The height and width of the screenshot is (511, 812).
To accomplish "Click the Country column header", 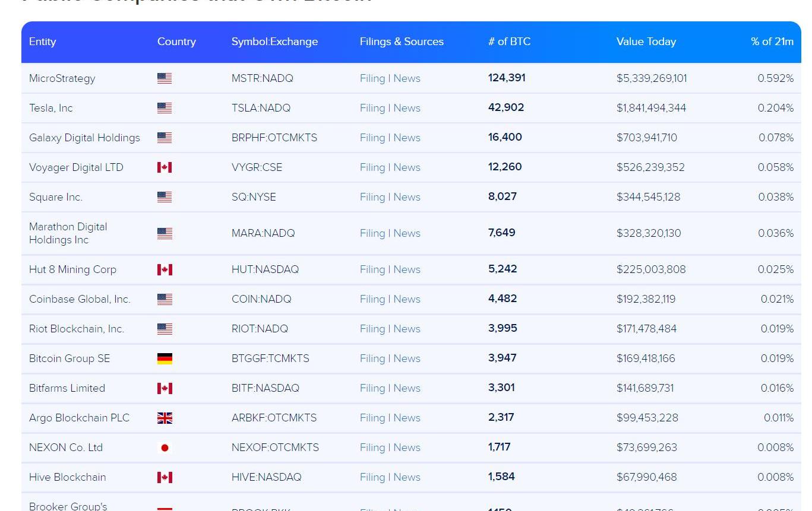I will 176,42.
